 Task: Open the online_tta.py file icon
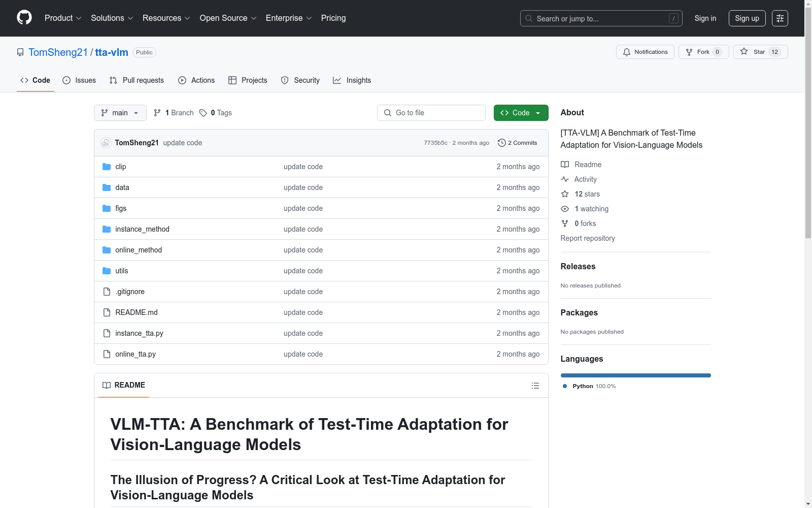coord(107,354)
